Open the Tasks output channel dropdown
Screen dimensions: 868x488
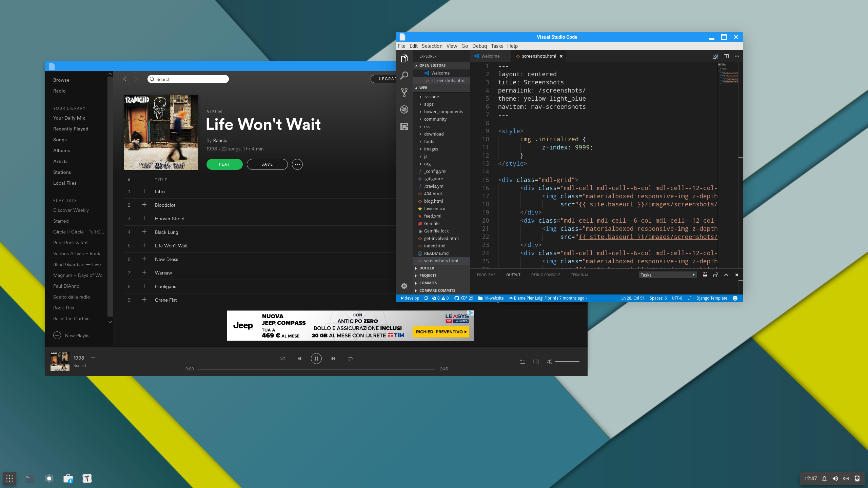coord(668,275)
